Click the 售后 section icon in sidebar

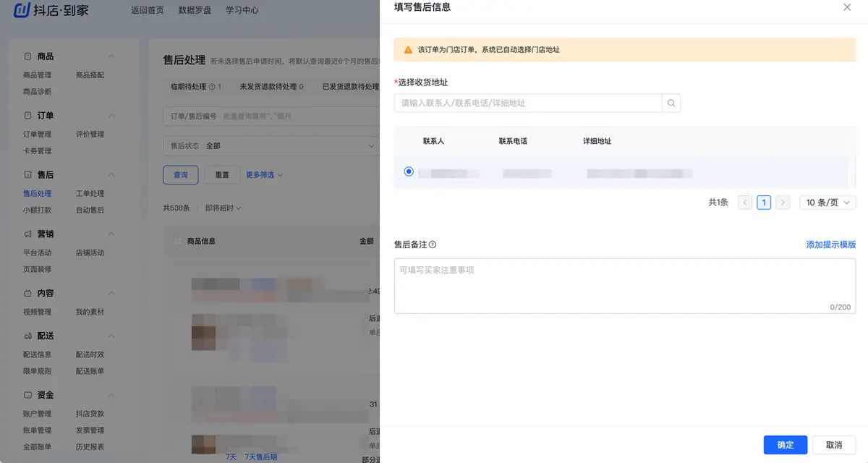click(x=27, y=175)
